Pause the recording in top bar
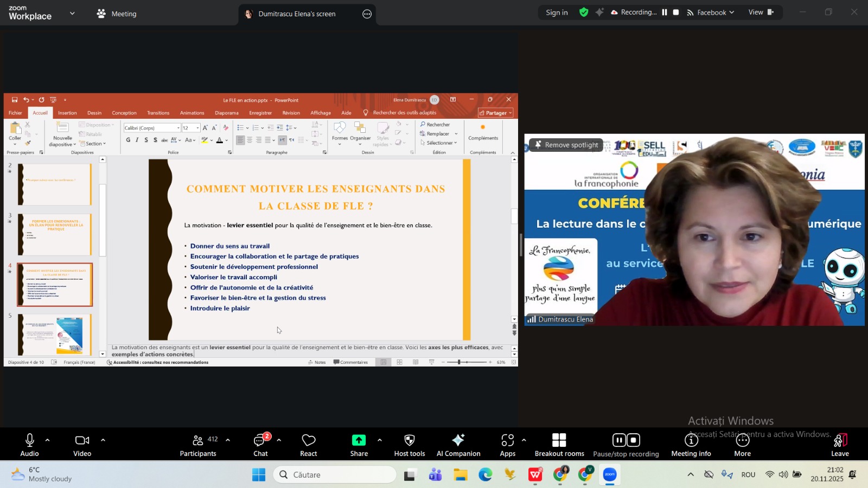 (664, 12)
